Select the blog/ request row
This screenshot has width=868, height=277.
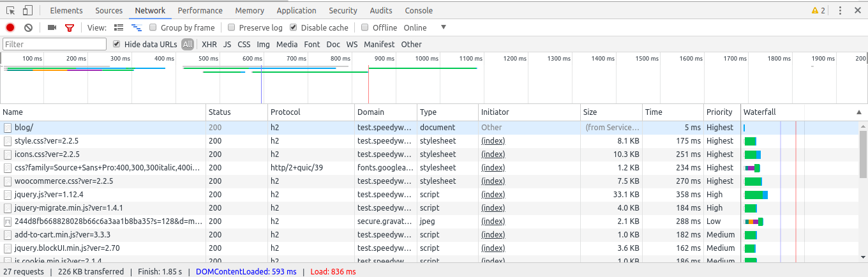pos(429,128)
